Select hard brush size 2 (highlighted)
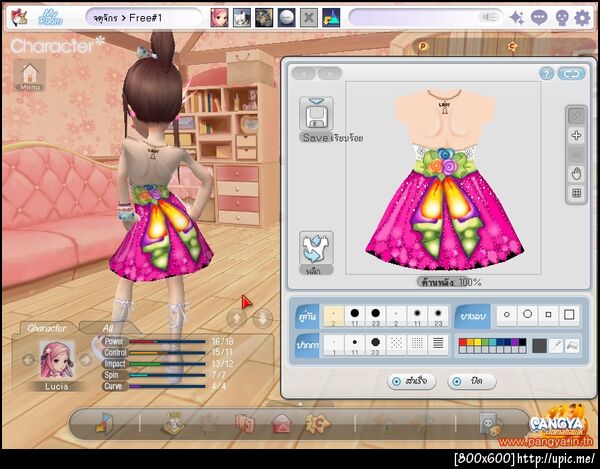The height and width of the screenshot is (469, 600). [x=333, y=316]
